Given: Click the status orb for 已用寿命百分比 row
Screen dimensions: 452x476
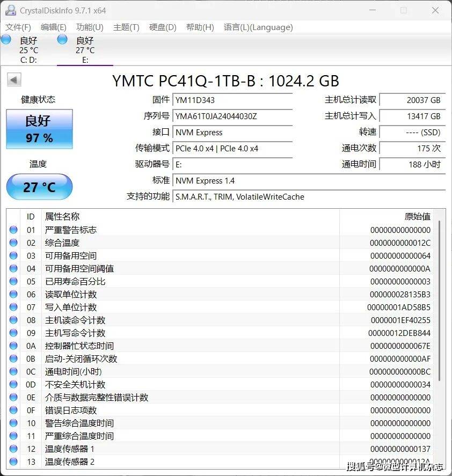Looking at the screenshot, I should point(13,282).
